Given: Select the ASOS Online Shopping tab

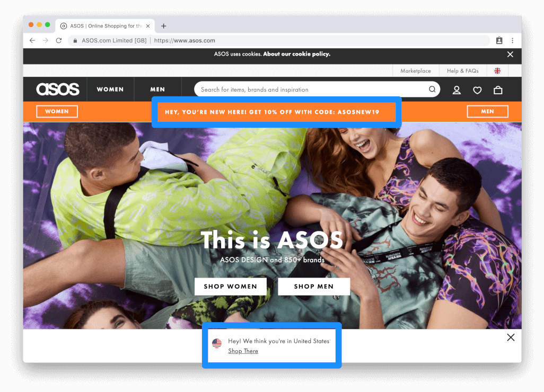Looking at the screenshot, I should click(x=105, y=26).
